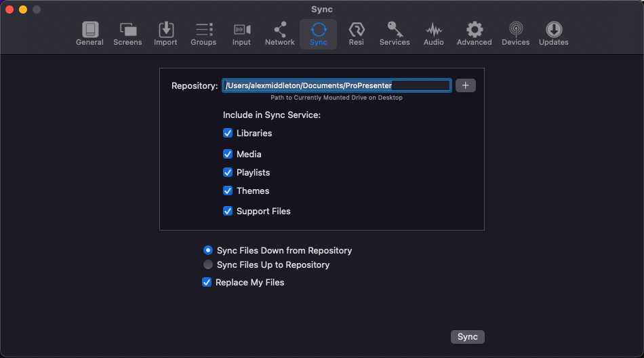
Task: Select the Sync preferences pane
Action: coord(319,34)
